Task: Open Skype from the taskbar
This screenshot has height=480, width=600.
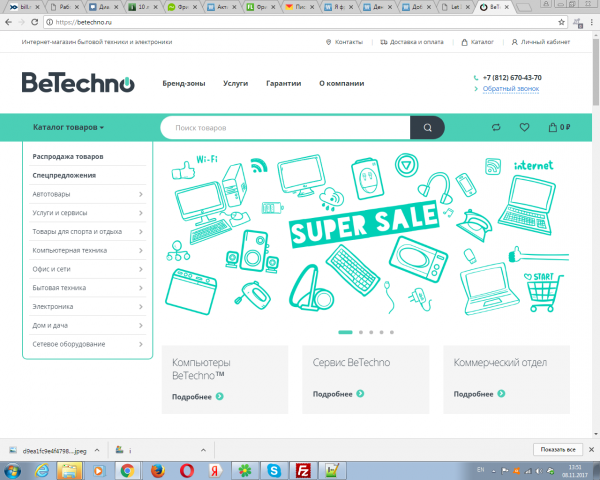Action: 274,471
